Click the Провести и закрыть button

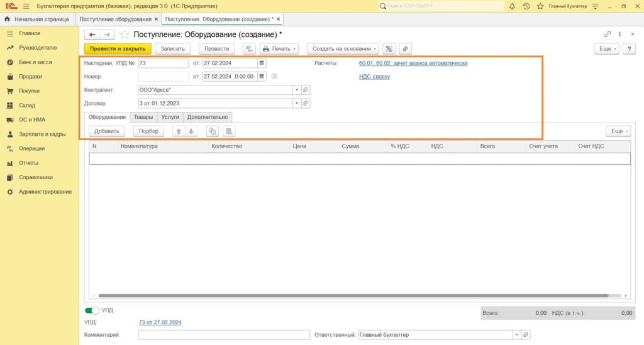(118, 48)
